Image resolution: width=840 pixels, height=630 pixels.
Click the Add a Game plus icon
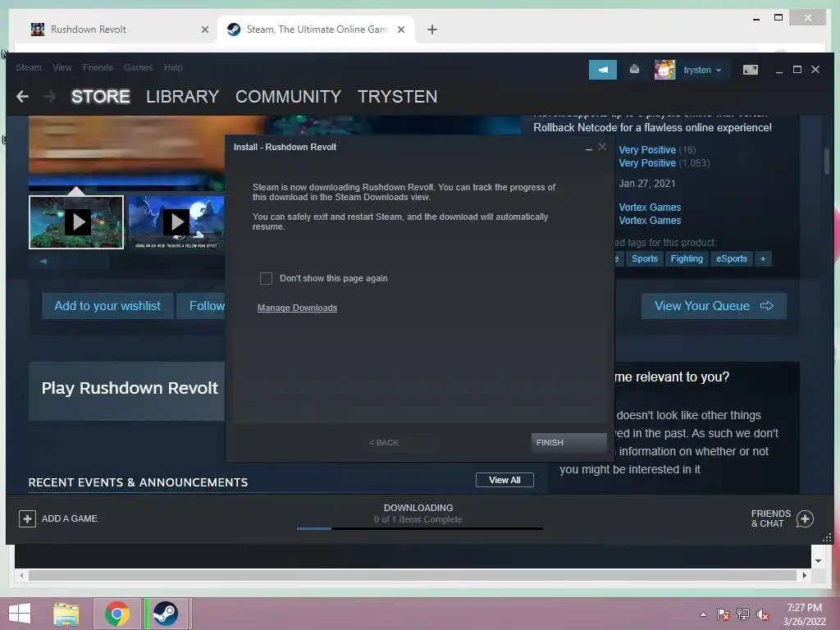pos(27,518)
